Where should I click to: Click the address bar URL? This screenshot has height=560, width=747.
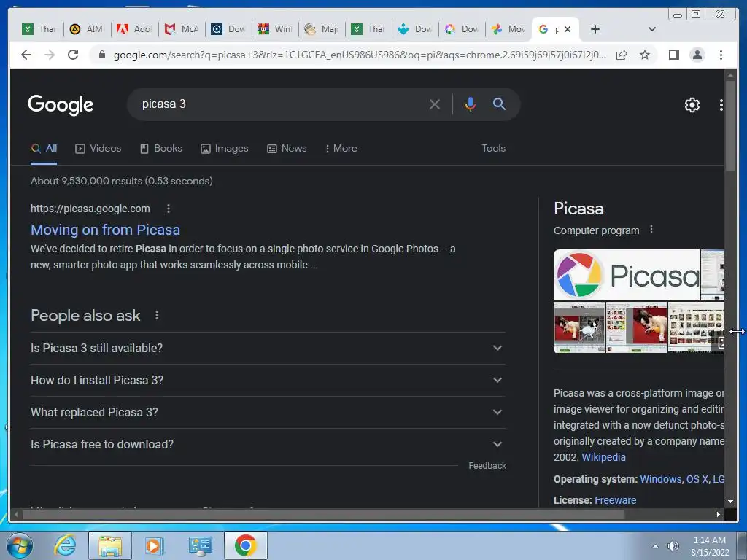click(360, 55)
